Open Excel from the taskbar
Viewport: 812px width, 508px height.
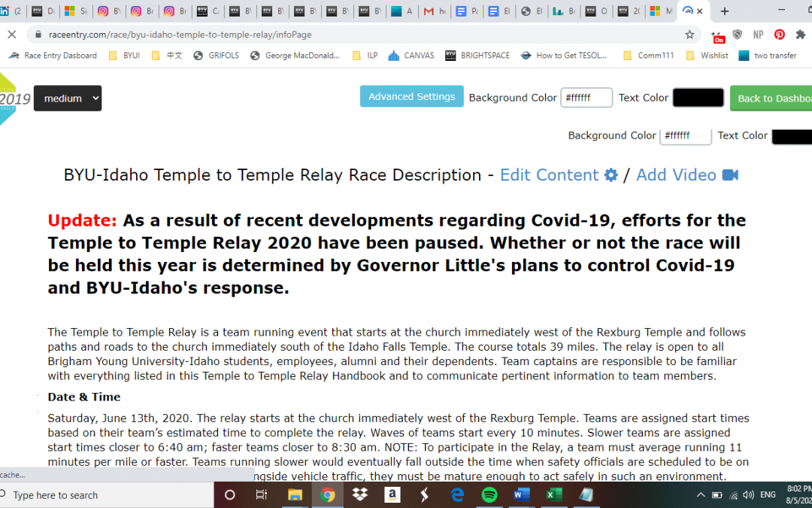pyautogui.click(x=554, y=494)
